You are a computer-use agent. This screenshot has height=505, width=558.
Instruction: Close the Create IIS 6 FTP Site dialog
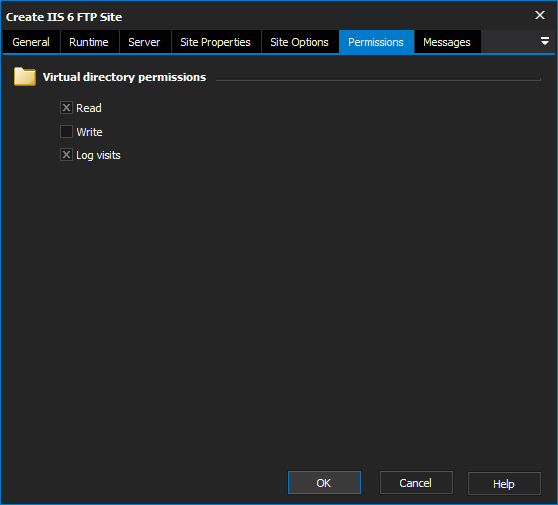(540, 15)
